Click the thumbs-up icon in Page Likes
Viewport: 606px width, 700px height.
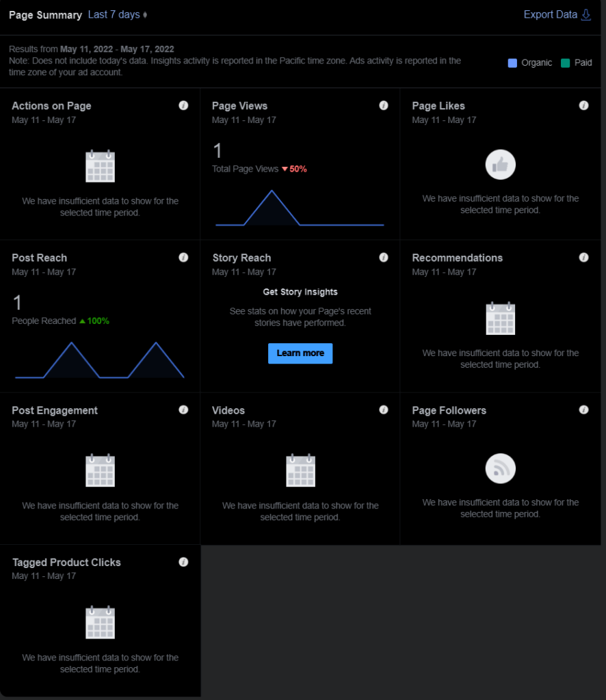point(500,164)
